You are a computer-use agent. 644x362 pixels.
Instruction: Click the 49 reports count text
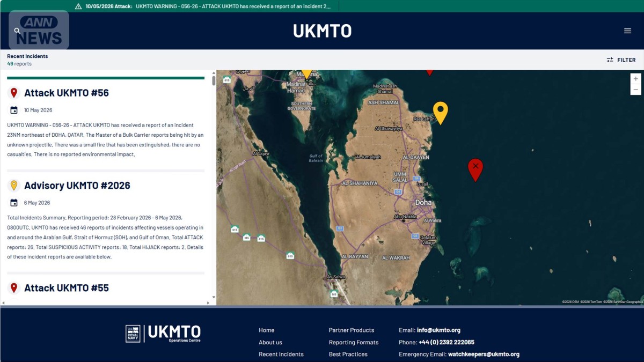[x=19, y=64]
